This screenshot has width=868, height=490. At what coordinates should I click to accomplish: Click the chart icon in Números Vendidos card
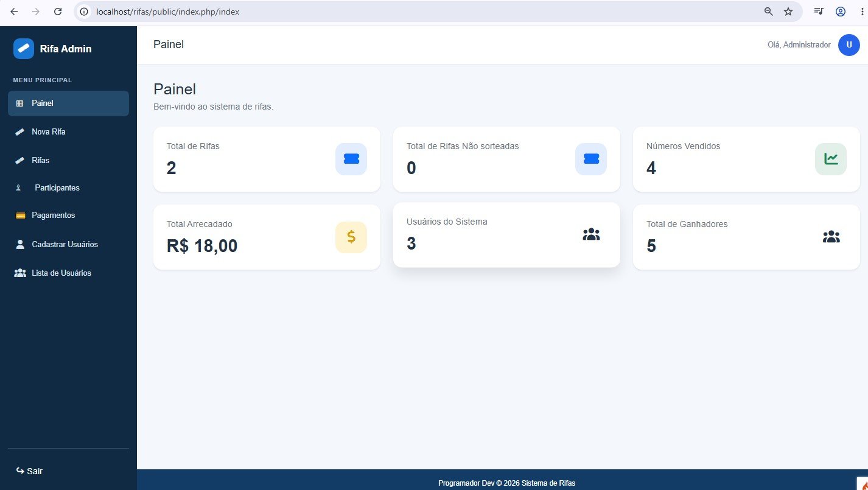831,159
